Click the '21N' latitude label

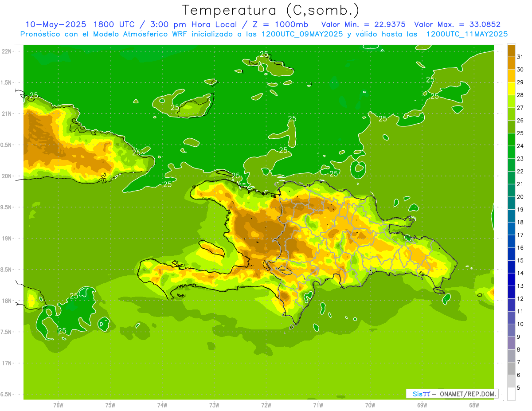pos(7,114)
